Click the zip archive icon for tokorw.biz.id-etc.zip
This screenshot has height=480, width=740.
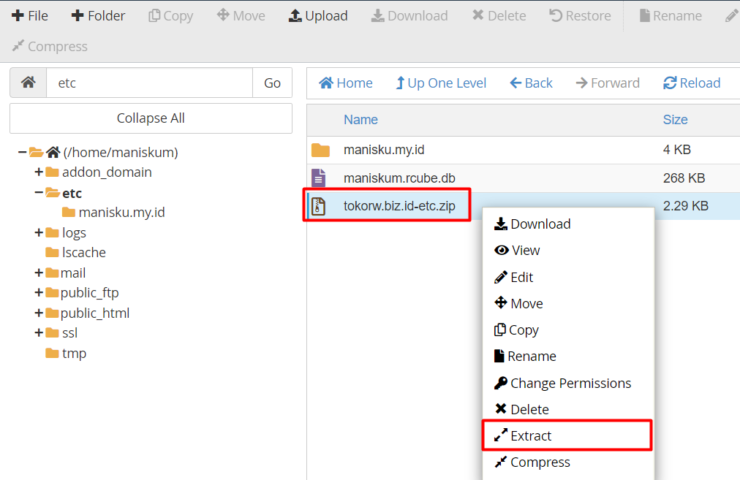(x=319, y=206)
